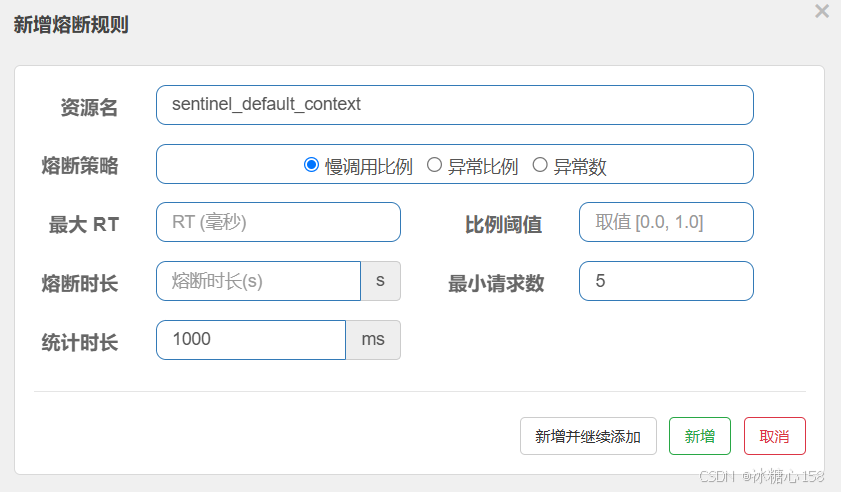Click the 统计时长 field showing 1000
841x492 pixels.
[250, 340]
